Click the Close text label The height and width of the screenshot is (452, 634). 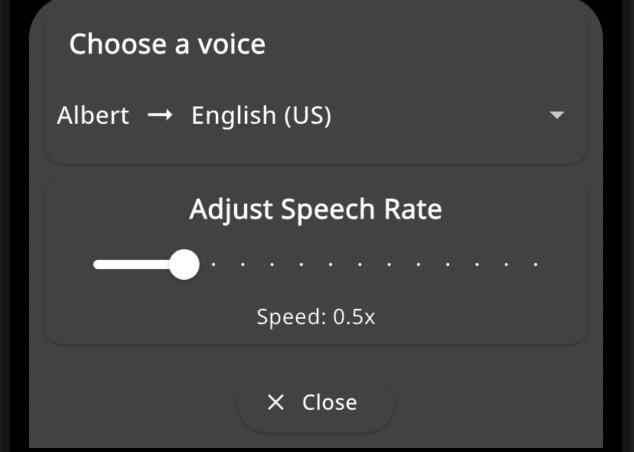(329, 402)
